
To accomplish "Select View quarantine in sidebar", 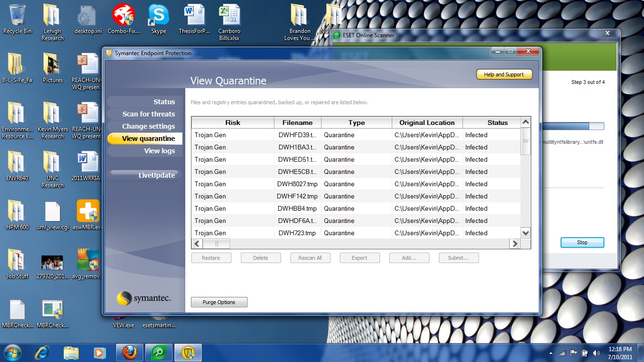I will point(145,139).
